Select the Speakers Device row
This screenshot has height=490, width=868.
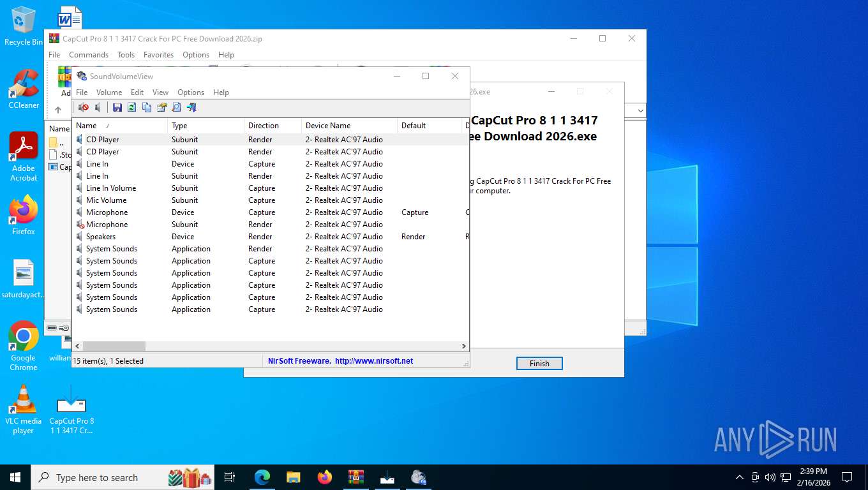pyautogui.click(x=271, y=237)
